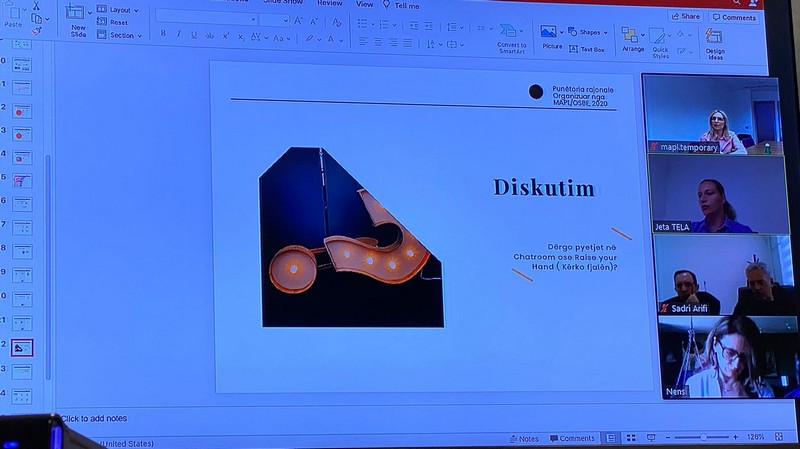Click the Reset slide button

point(113,22)
